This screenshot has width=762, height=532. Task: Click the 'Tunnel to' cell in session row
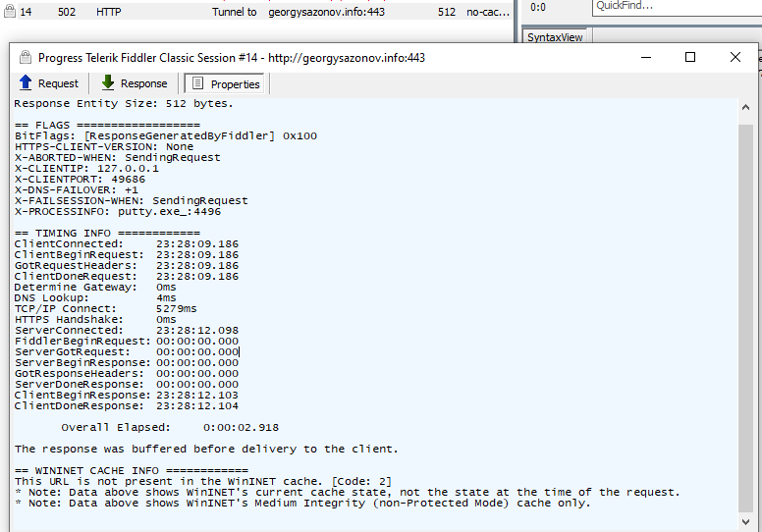tap(235, 12)
